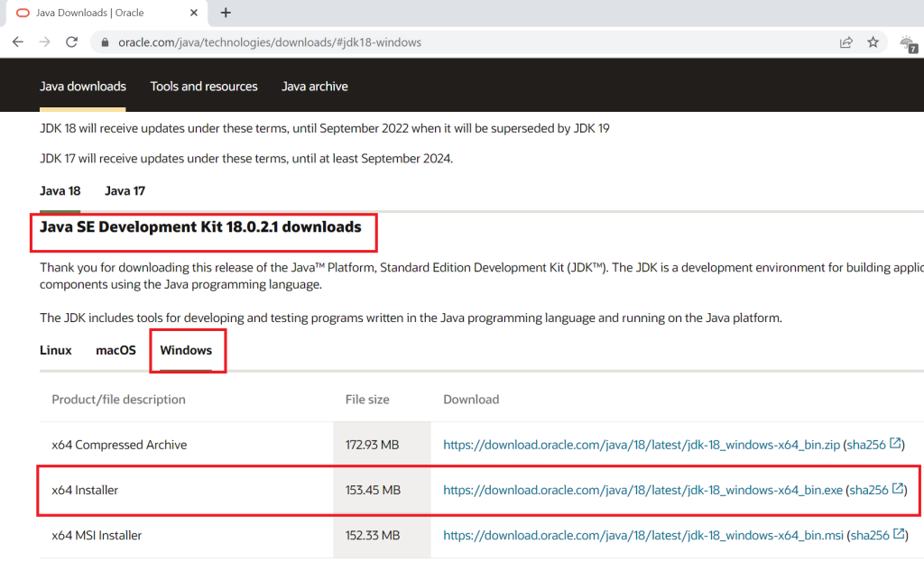924x562 pixels.
Task: Open the share page icon in address bar
Action: click(x=846, y=42)
